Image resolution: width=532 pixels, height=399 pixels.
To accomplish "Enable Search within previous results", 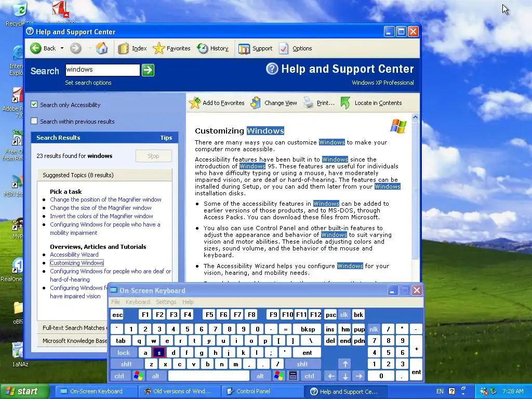I will pos(34,121).
